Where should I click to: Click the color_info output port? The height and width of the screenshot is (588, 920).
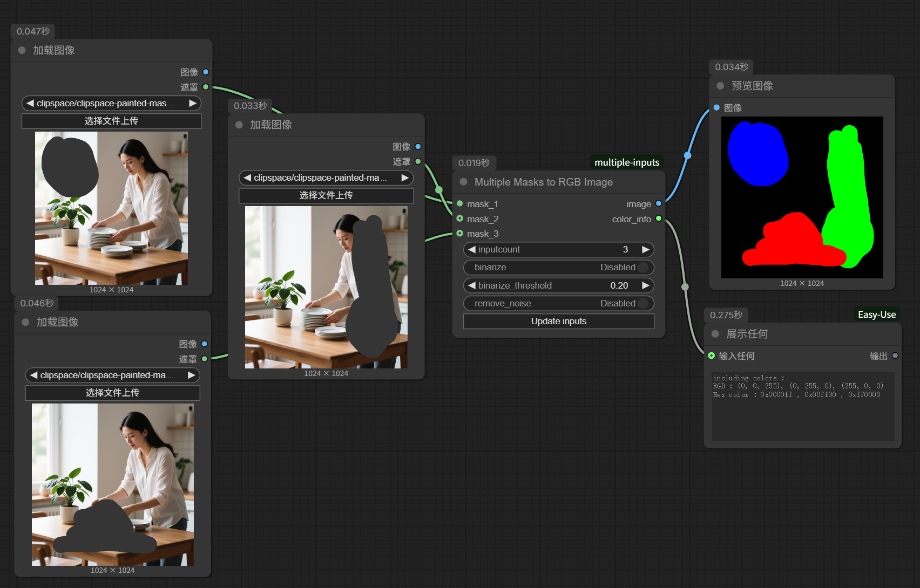[659, 218]
